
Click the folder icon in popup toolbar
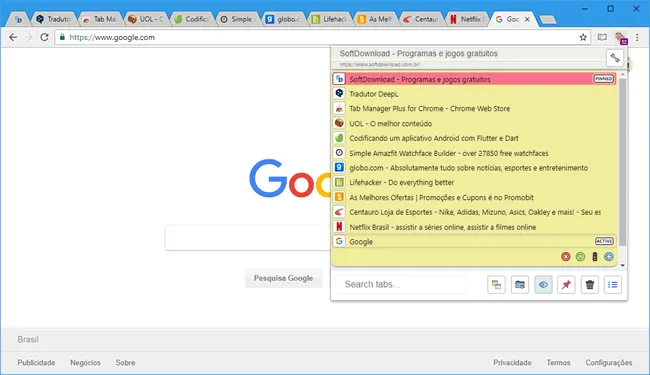pyautogui.click(x=520, y=285)
